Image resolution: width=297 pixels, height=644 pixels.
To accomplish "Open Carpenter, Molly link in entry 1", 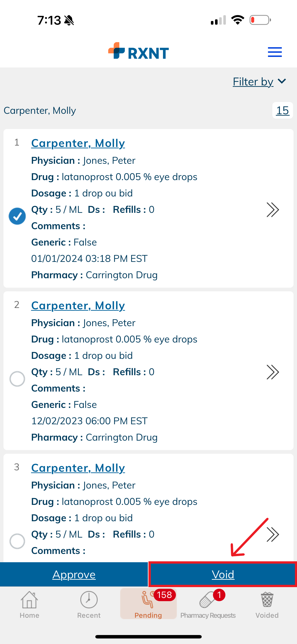I will 78,143.
